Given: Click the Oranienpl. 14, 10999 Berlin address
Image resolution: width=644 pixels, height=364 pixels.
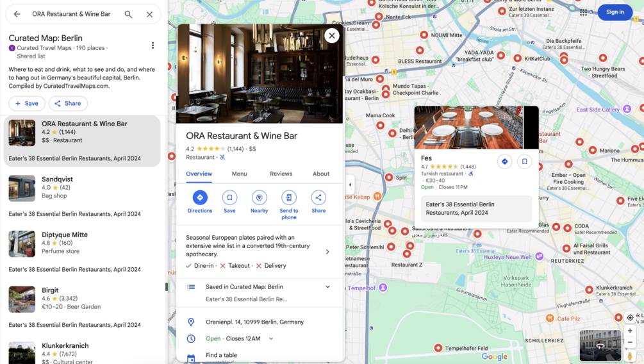Looking at the screenshot, I should [254, 322].
